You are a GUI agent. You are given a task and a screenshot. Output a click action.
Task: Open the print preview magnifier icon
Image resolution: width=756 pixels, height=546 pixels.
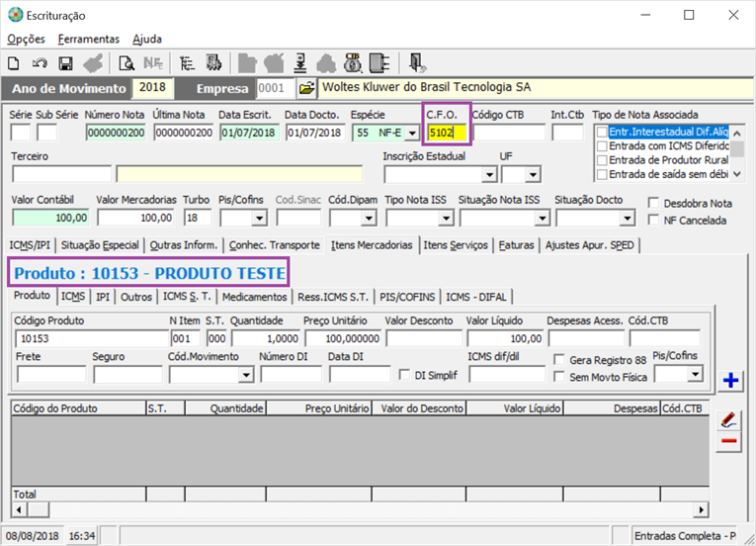coord(126,63)
